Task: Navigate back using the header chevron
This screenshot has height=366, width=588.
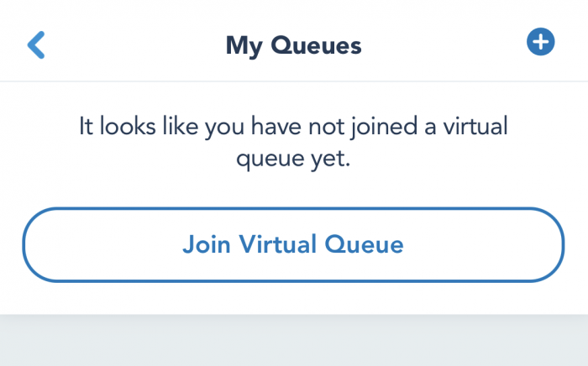Action: click(36, 45)
